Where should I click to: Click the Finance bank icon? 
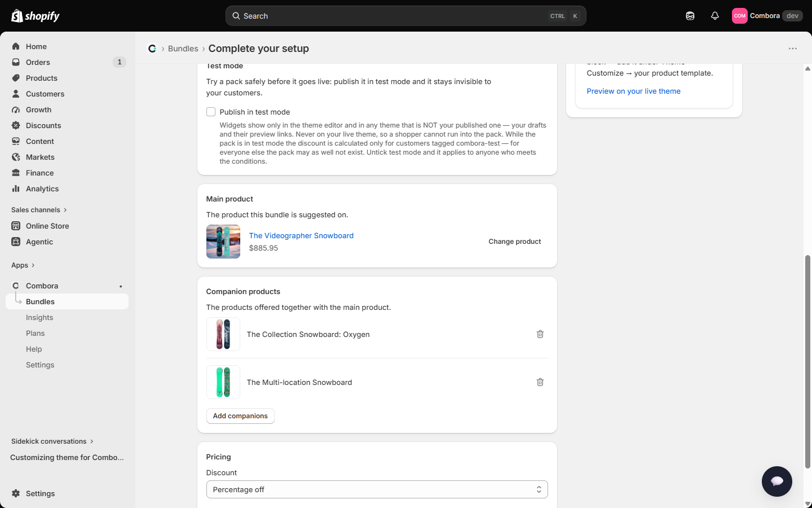pyautogui.click(x=16, y=173)
